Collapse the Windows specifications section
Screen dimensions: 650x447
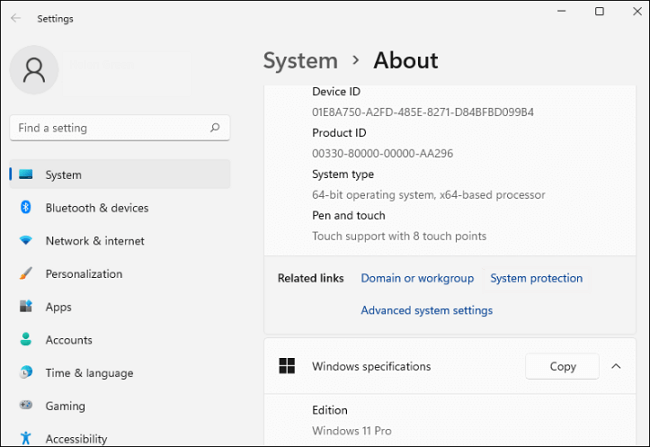pos(616,366)
